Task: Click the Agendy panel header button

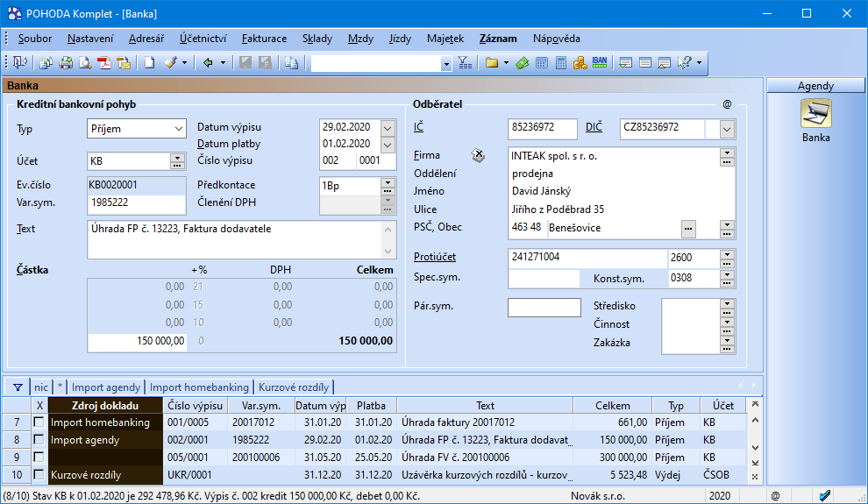Action: 815,86
